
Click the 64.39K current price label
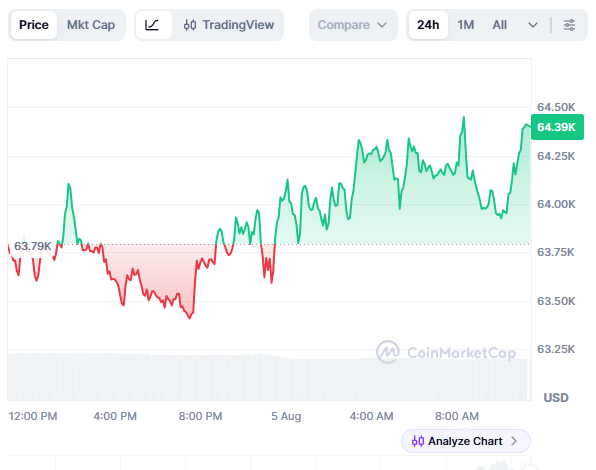[x=557, y=127]
